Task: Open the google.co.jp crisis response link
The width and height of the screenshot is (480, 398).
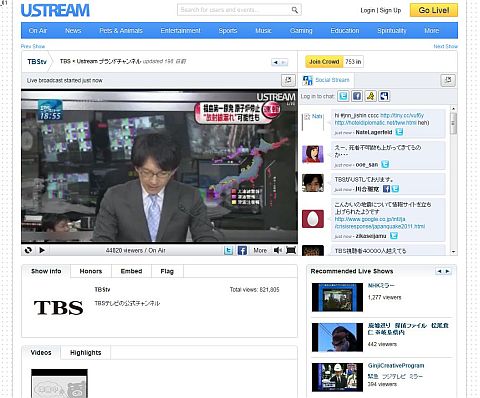Action: (380, 223)
